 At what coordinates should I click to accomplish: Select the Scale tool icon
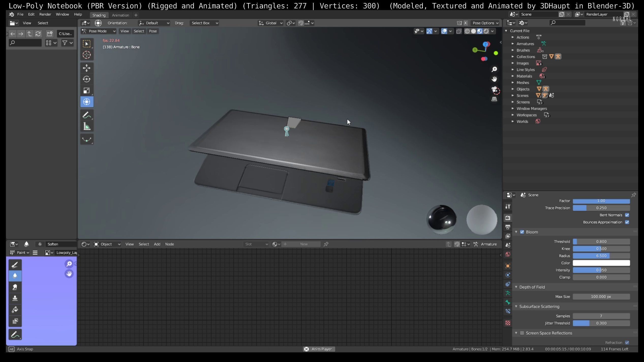(x=86, y=90)
